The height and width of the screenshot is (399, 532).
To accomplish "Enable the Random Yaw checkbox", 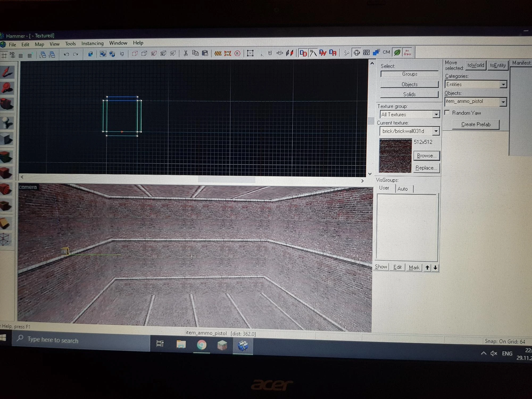I will [x=447, y=113].
